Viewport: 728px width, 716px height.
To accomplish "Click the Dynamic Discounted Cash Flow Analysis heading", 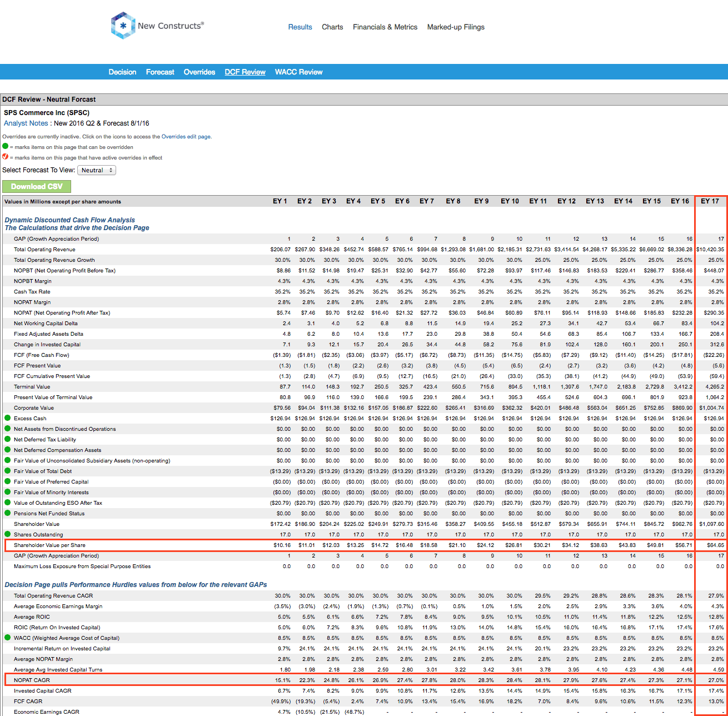I will [x=69, y=220].
